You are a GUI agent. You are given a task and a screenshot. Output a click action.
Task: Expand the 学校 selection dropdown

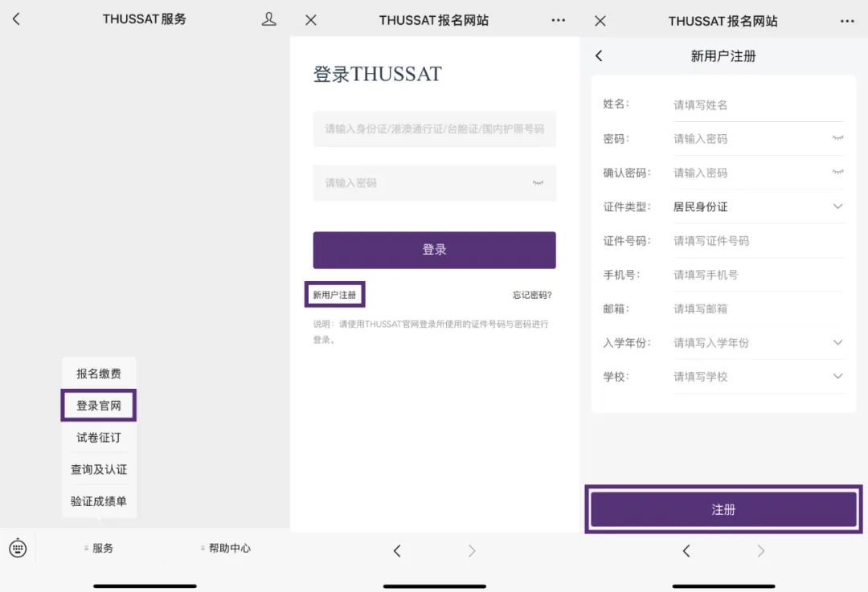[x=837, y=377]
